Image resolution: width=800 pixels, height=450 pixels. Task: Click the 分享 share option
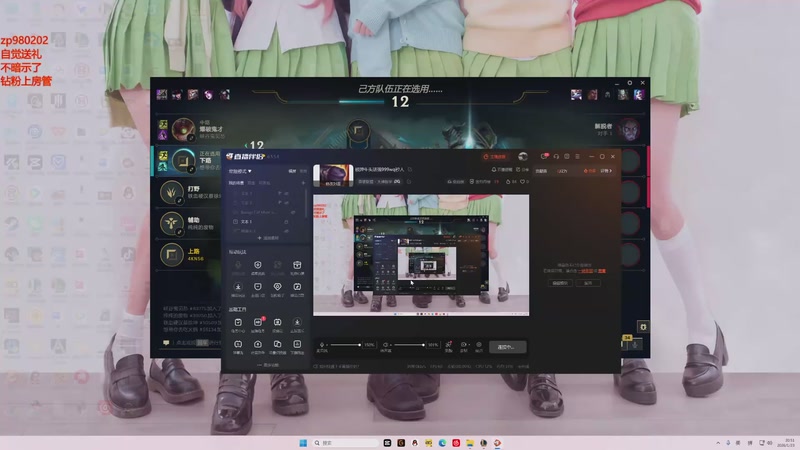tap(522, 169)
